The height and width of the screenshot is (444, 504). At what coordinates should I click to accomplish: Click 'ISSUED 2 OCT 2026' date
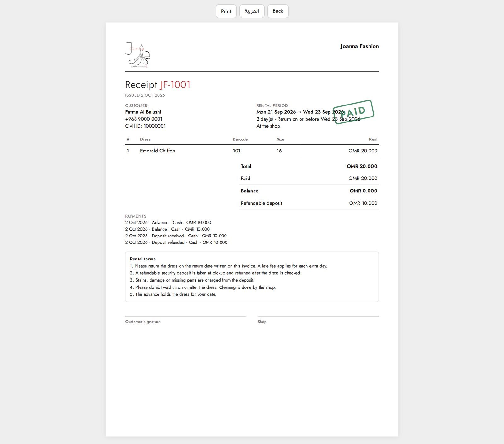[145, 95]
